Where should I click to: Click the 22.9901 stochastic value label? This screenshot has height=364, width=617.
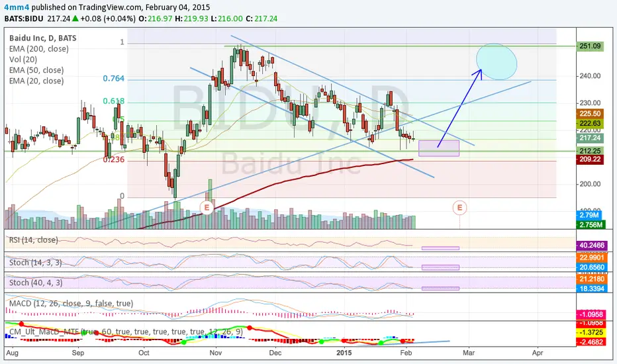coord(591,257)
